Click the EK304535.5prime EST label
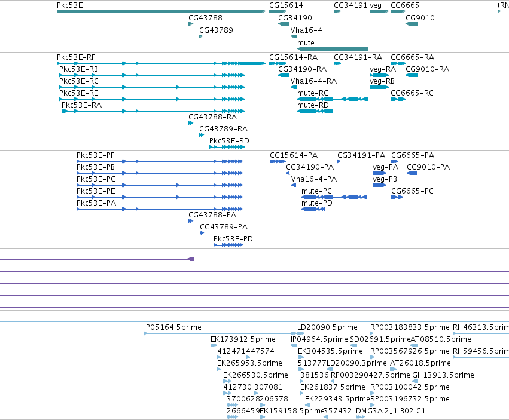509x420 pixels. pyautogui.click(x=330, y=351)
